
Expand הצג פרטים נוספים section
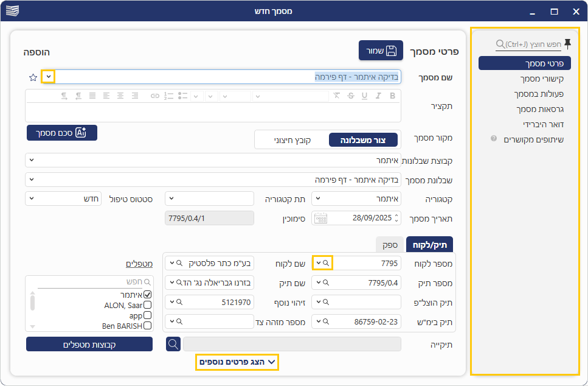click(238, 362)
